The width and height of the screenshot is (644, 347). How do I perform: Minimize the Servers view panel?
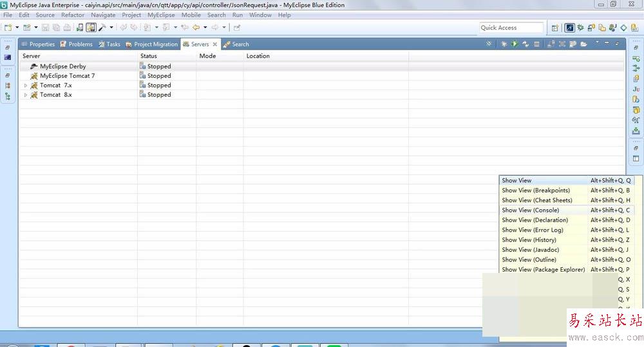click(607, 42)
